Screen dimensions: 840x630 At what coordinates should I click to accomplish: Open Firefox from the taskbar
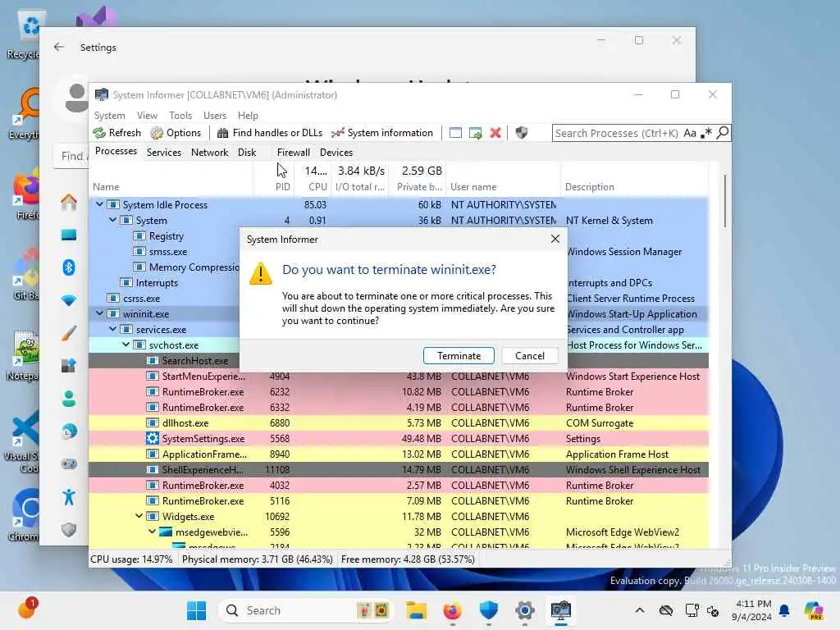coord(452,610)
